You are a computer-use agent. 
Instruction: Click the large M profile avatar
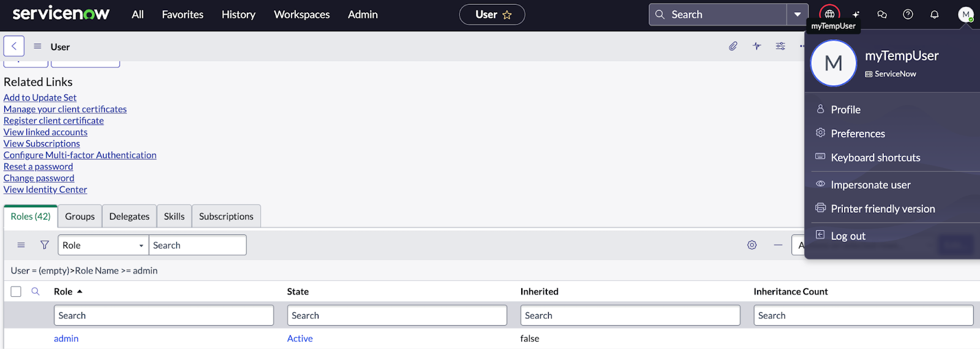834,63
